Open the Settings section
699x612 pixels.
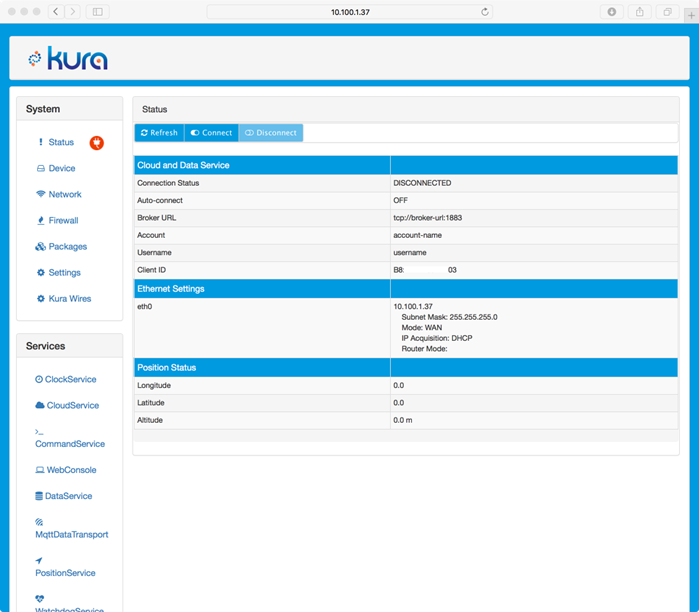click(65, 273)
